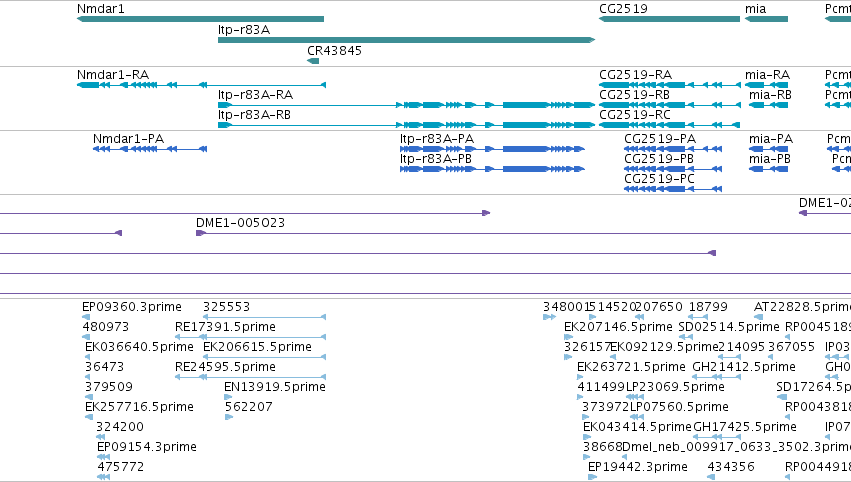Click the LP23069.5prime label
Image resolution: width=851 pixels, height=482 pixels.
coord(675,387)
